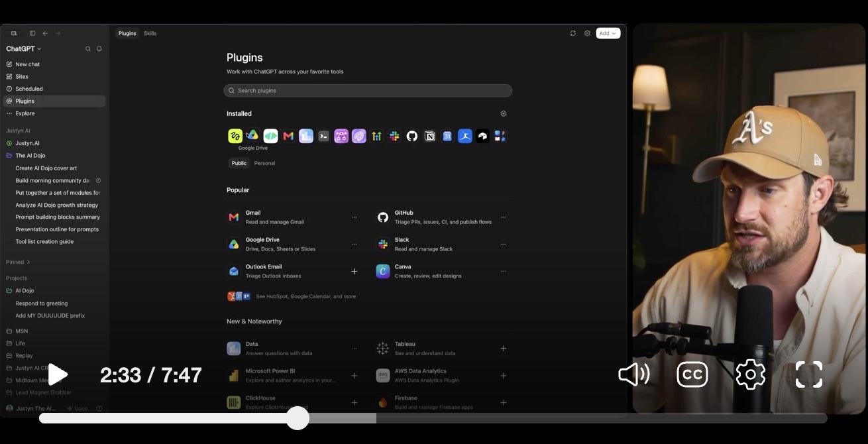
Task: Seek on the video progress bar
Action: tap(433, 418)
